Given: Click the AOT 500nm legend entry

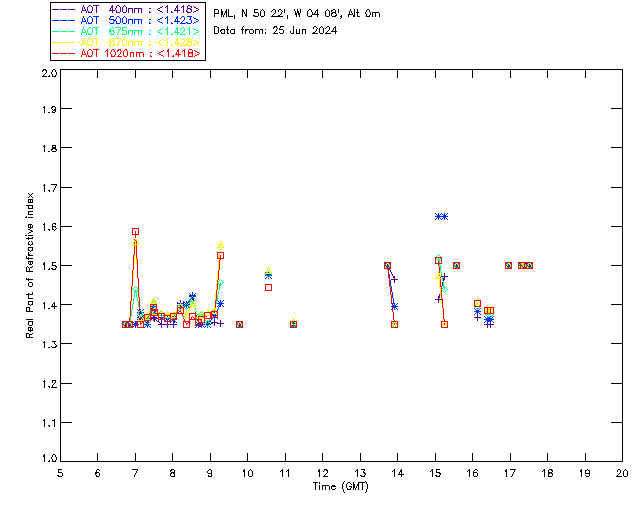Looking at the screenshot, I should (x=127, y=20).
